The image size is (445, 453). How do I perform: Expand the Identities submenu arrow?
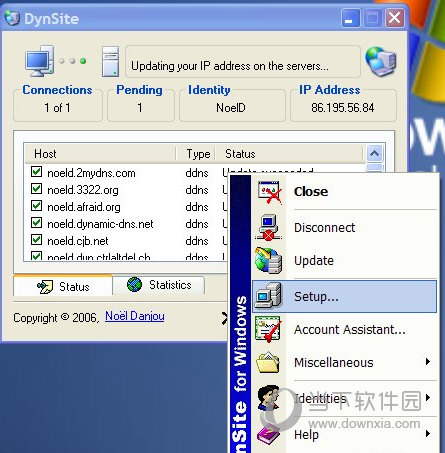(428, 398)
